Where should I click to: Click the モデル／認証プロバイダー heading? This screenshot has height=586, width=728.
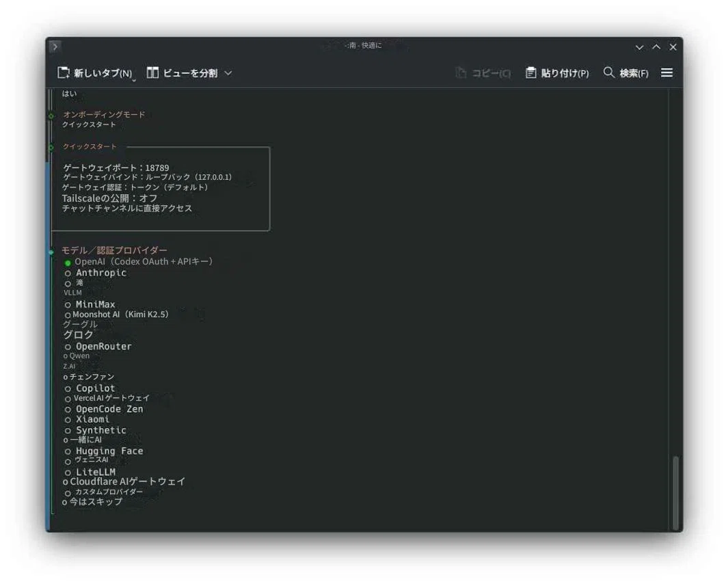[114, 250]
